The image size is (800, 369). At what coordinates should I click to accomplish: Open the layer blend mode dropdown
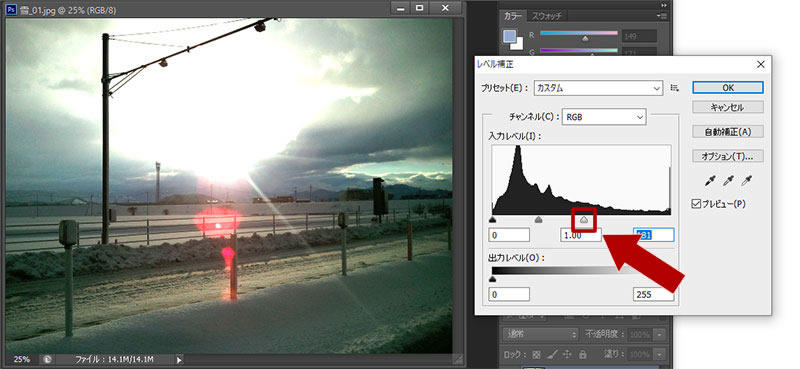[x=540, y=334]
